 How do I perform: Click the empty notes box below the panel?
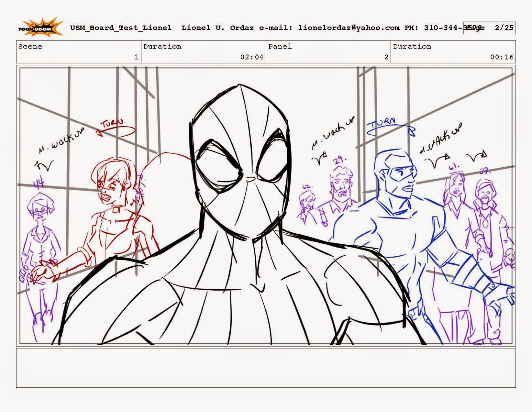pyautogui.click(x=266, y=368)
